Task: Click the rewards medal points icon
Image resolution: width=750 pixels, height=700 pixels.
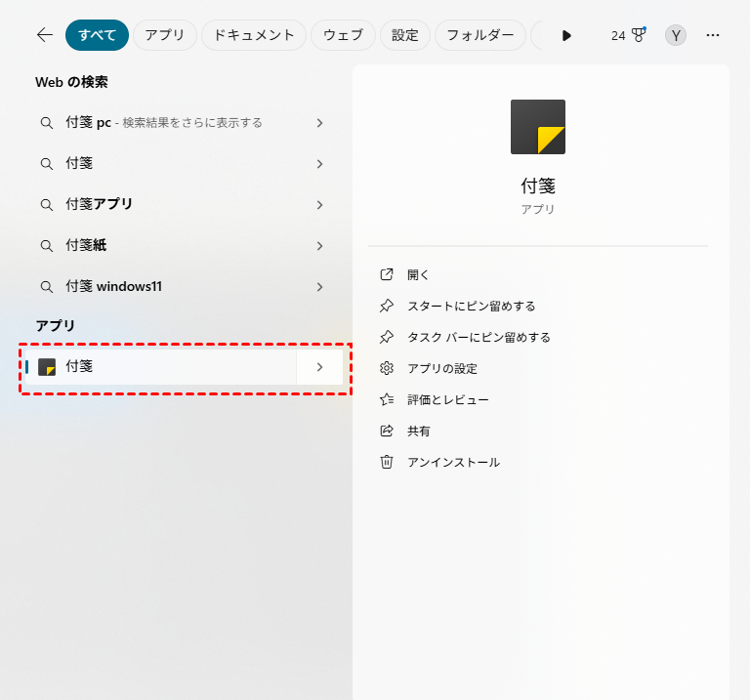Action: tap(638, 35)
